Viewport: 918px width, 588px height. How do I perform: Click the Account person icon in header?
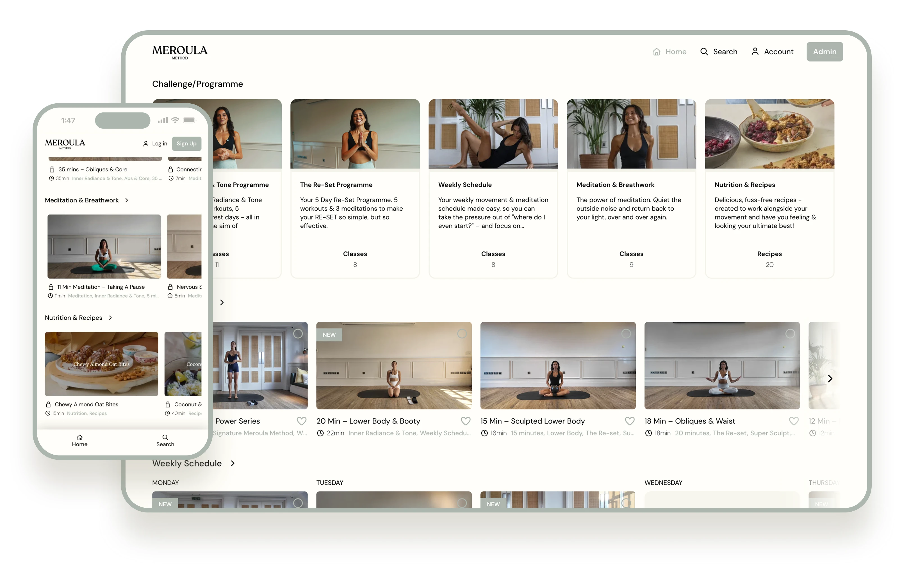click(755, 52)
